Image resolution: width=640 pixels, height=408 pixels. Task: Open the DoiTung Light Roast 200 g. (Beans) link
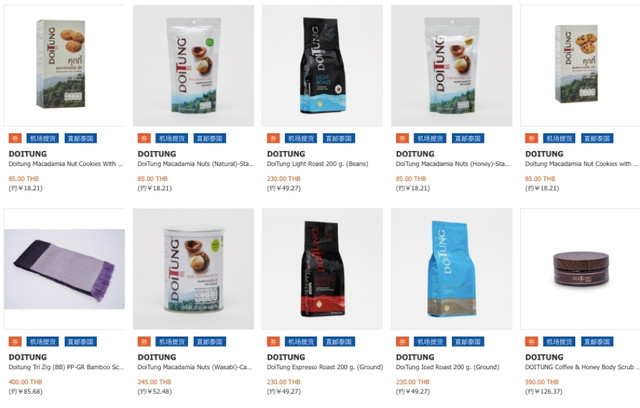318,164
